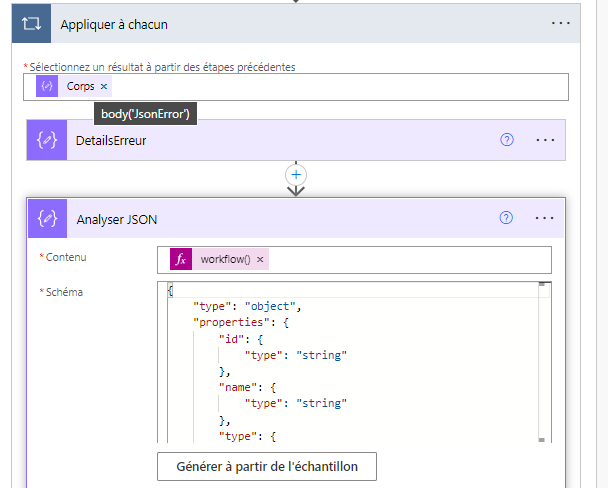Open the Analyser JSON ellipsis menu
608x488 pixels.
[545, 218]
